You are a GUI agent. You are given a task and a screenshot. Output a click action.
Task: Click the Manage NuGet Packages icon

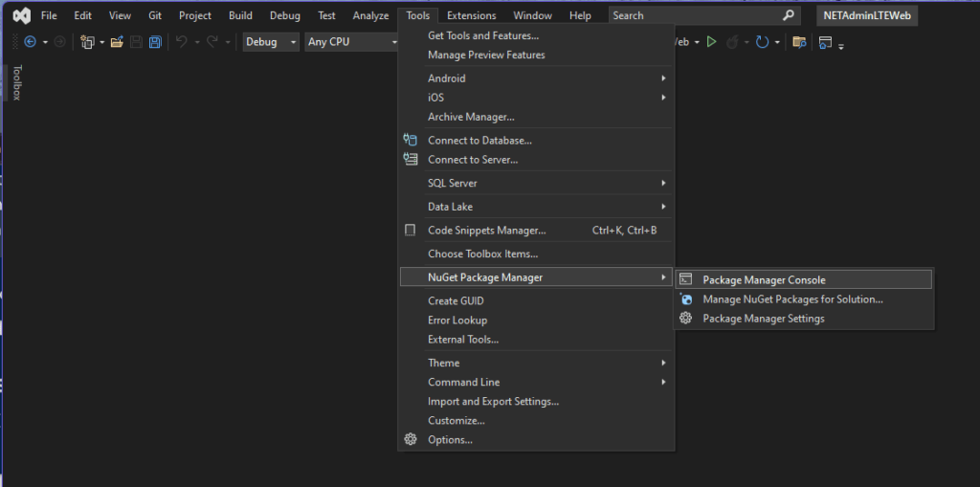685,299
